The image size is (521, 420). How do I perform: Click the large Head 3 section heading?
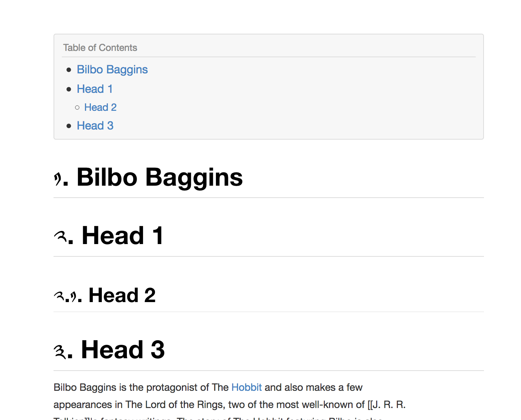pyautogui.click(x=123, y=350)
